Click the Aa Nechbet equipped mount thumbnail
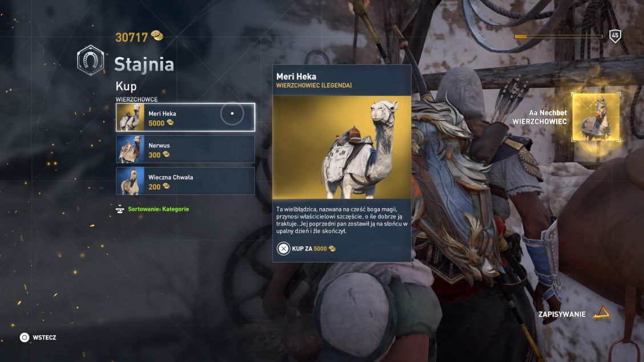The width and height of the screenshot is (644, 362). pos(596,117)
